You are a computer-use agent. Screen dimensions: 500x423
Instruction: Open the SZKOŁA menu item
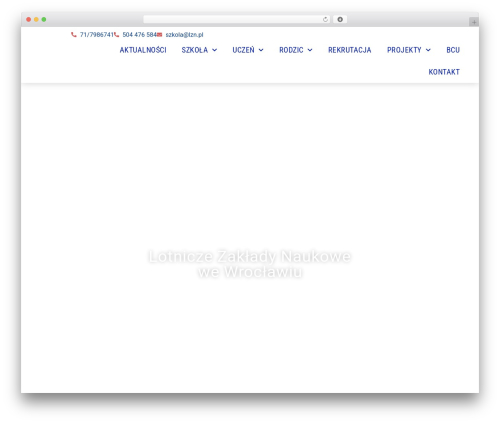pyautogui.click(x=195, y=50)
